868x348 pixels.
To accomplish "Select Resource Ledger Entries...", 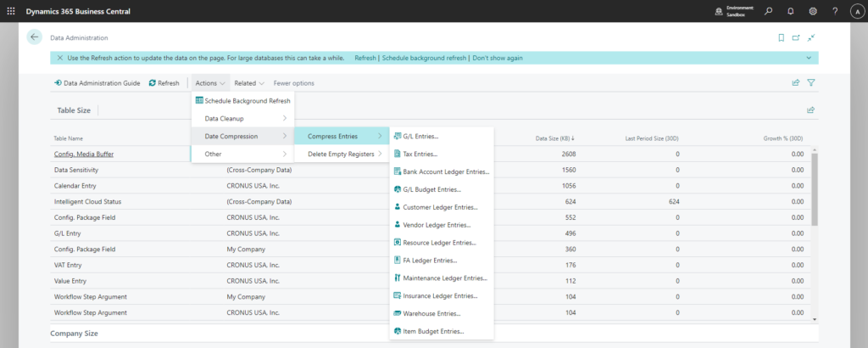I will 442,243.
